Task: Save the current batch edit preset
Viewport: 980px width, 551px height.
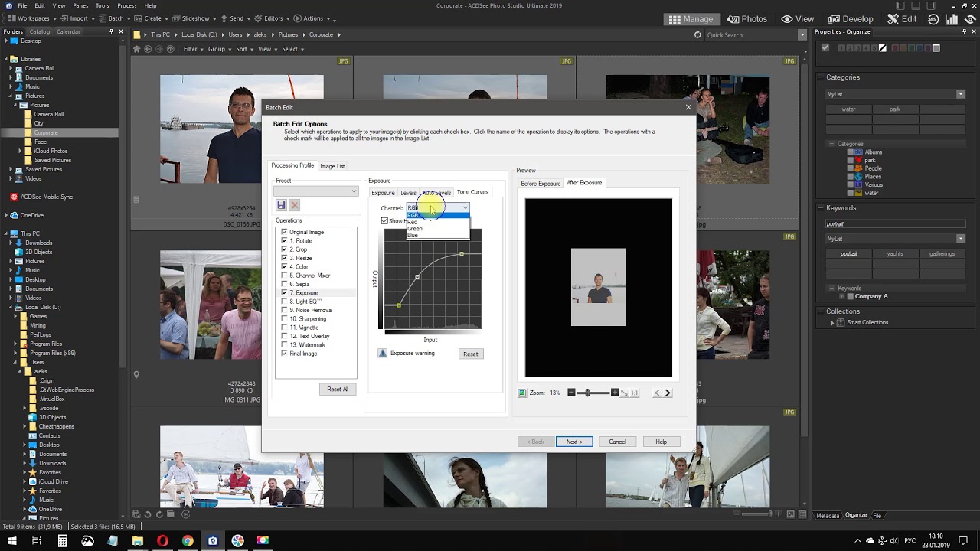Action: point(281,205)
